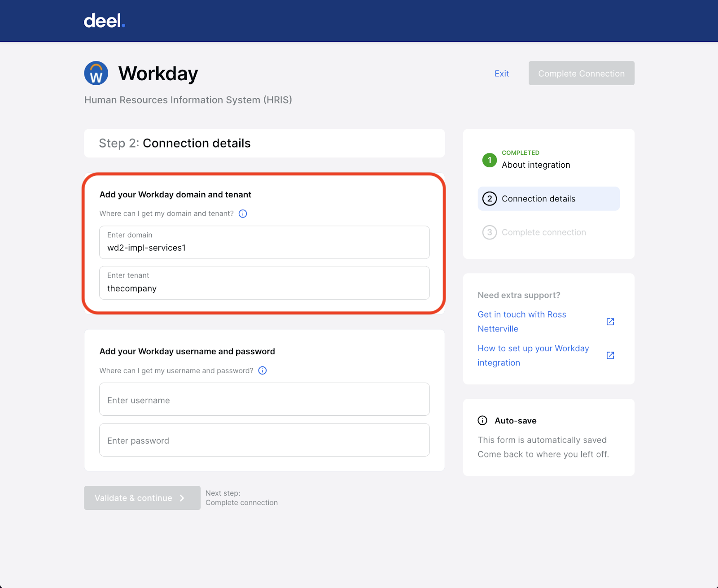Click the Auto-save info icon
Image resolution: width=718 pixels, height=588 pixels.
click(x=482, y=420)
